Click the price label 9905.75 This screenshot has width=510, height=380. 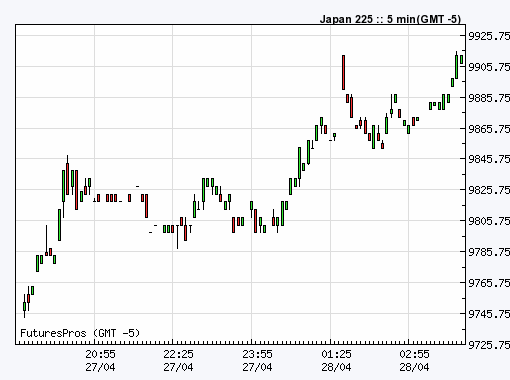pos(489,67)
